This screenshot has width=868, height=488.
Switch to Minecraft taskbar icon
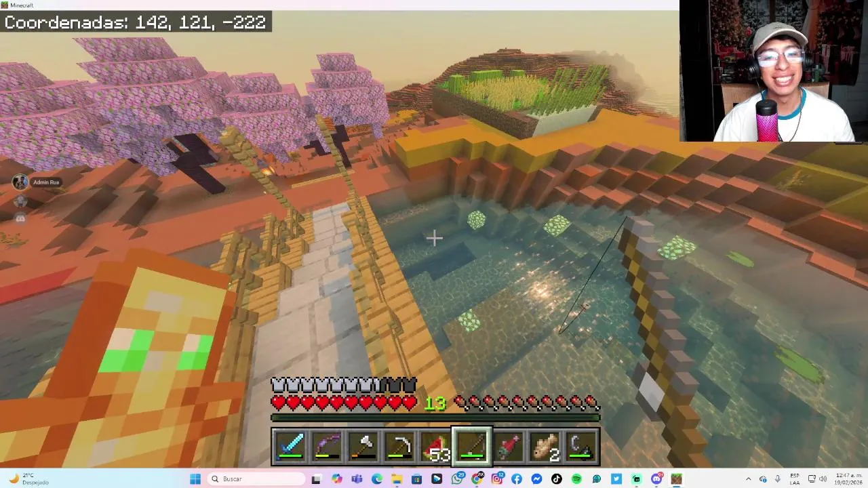[676, 479]
